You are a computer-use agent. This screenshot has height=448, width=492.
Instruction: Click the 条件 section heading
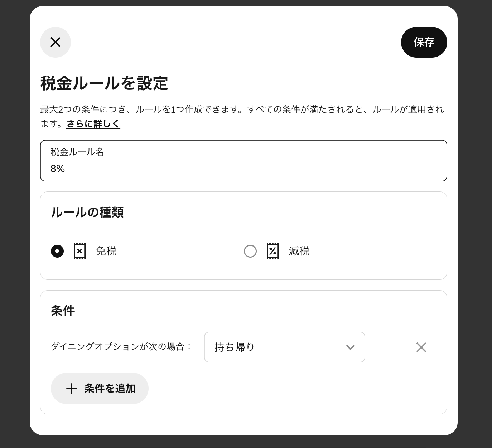click(62, 311)
